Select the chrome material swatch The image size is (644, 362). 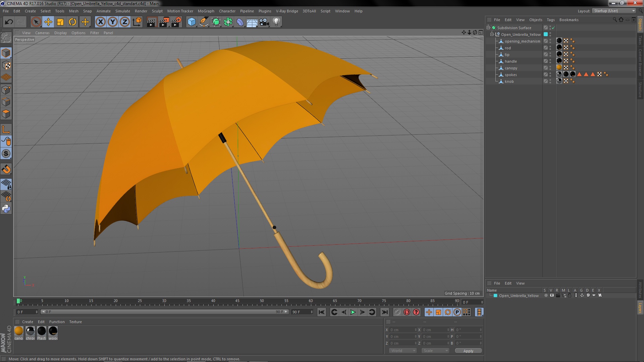coord(30,331)
